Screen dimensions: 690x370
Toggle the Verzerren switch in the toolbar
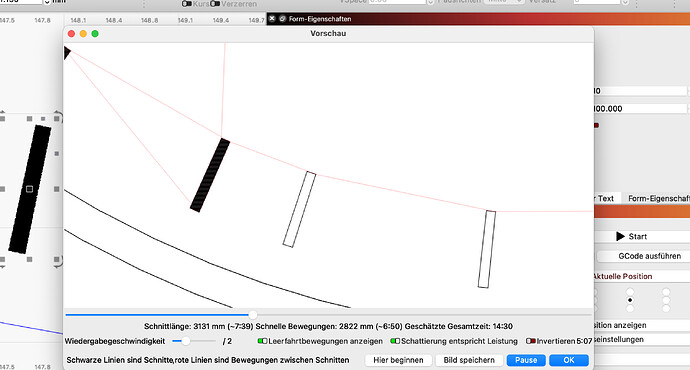click(x=215, y=4)
